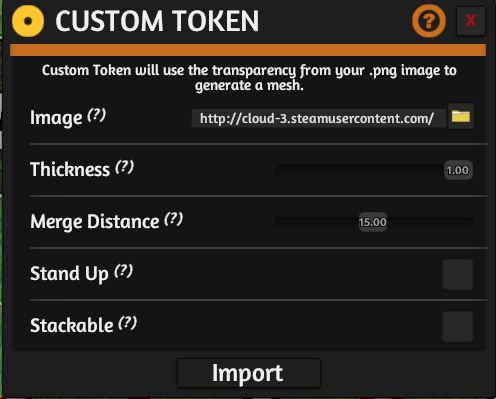Click the left end of Thickness slider track
The width and height of the screenshot is (496, 399).
(x=279, y=170)
